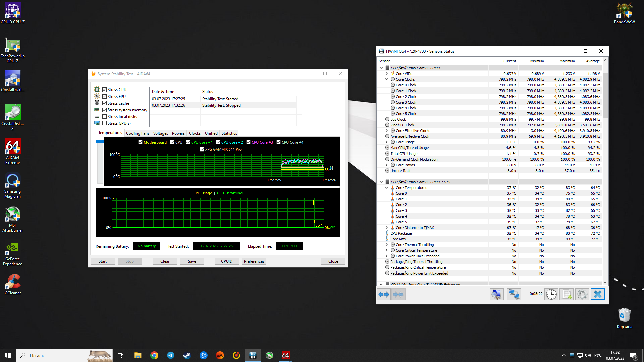This screenshot has height=362, width=644.
Task: Click the HWiNFO logging start sheet icon
Action: click(x=567, y=294)
